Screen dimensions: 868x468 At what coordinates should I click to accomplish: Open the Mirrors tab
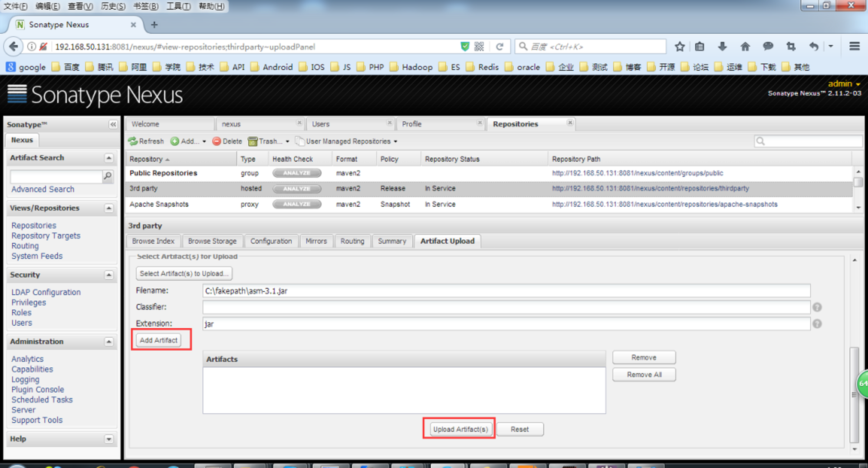click(x=316, y=241)
